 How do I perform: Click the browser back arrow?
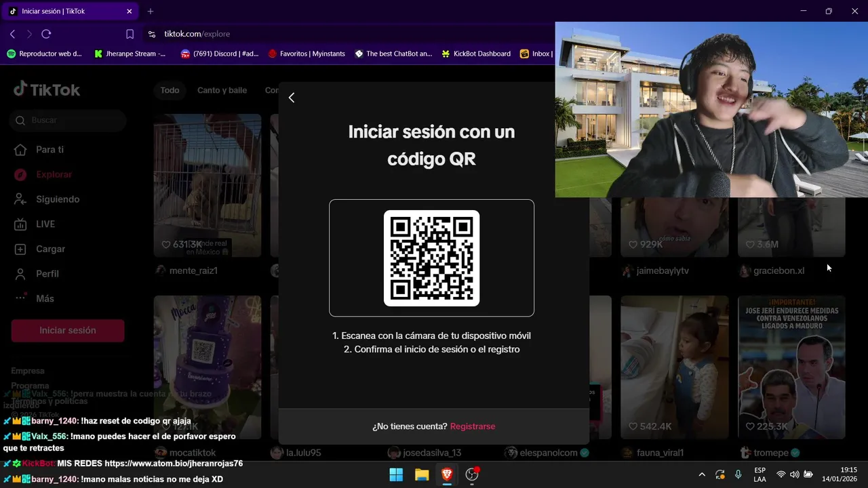(12, 34)
